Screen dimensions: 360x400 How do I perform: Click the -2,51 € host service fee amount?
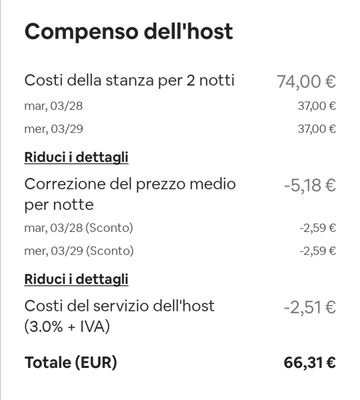click(310, 307)
